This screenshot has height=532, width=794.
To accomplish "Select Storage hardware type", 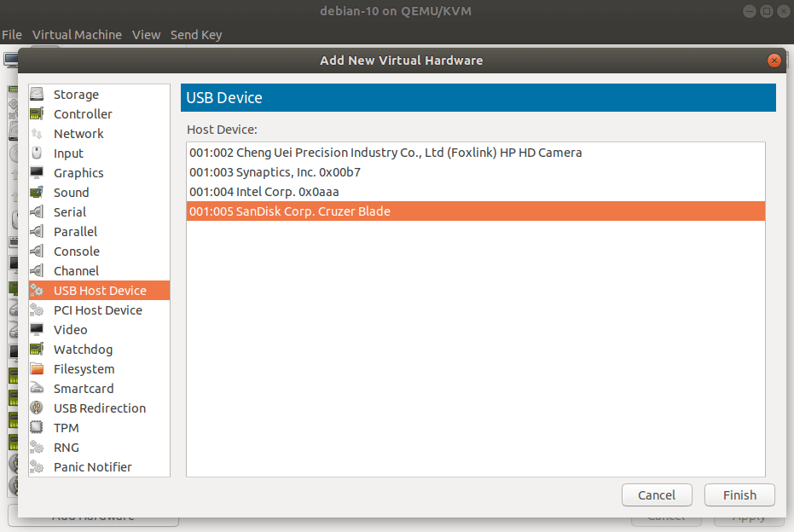I will coord(99,94).
